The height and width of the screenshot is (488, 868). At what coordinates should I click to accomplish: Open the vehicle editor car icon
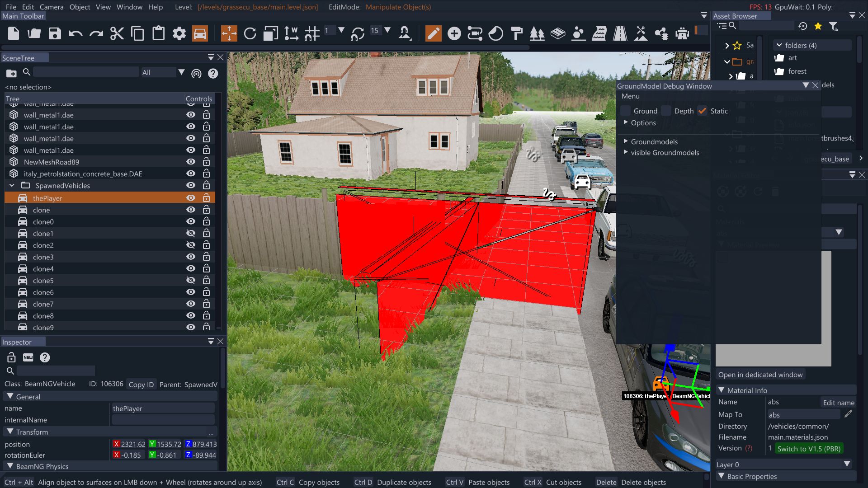200,33
